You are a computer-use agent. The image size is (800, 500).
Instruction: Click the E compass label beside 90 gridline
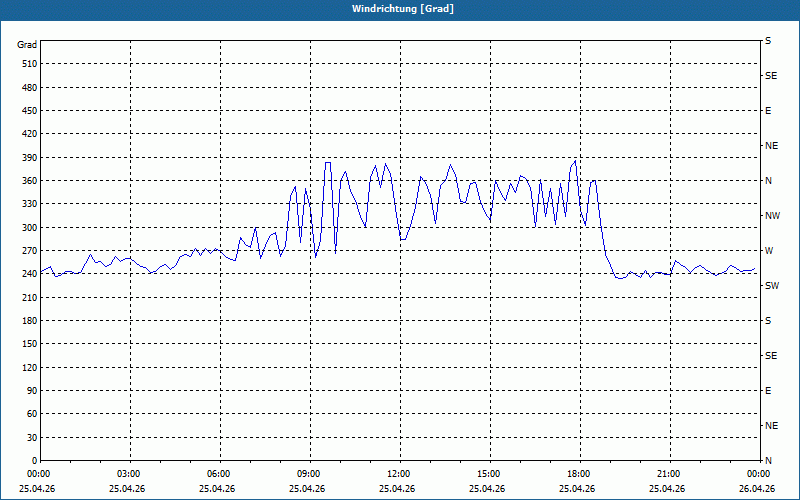(768, 391)
